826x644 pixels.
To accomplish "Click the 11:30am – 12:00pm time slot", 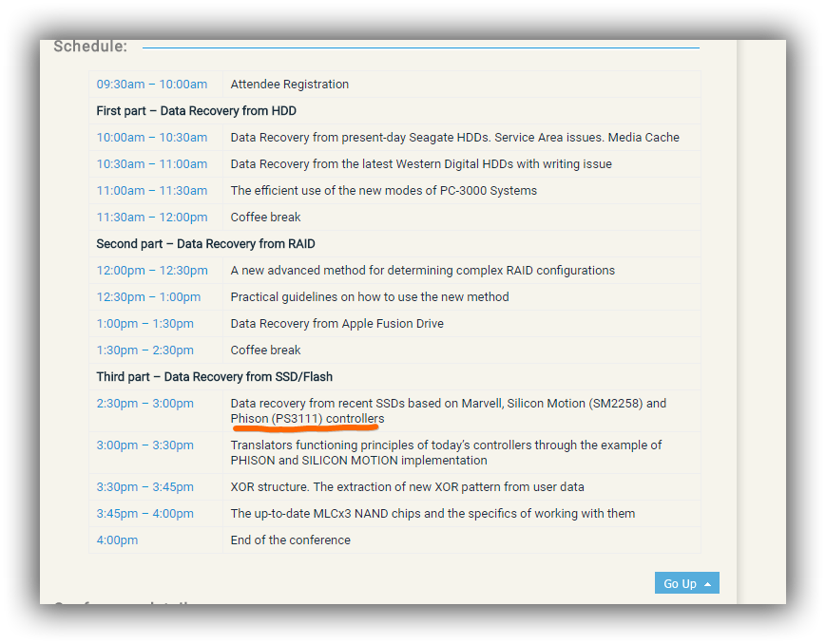I will tap(152, 217).
